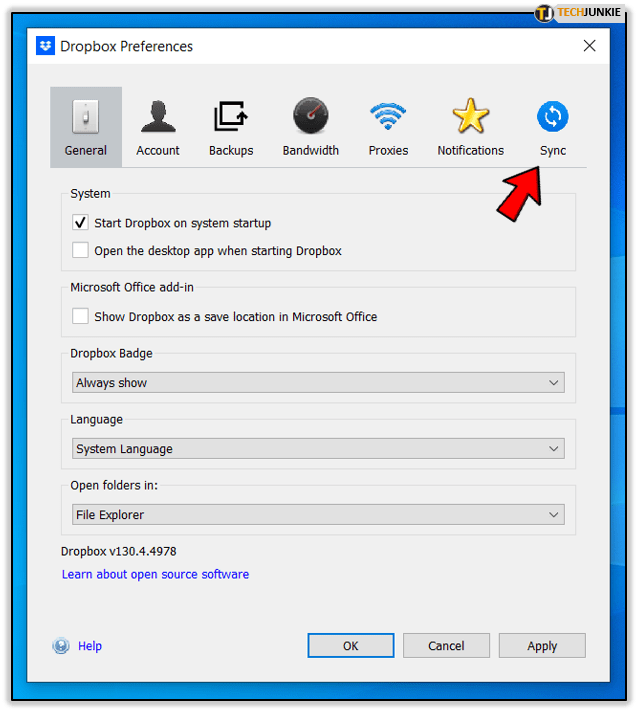Open the Backups tab
638x712 pixels.
pos(231,127)
